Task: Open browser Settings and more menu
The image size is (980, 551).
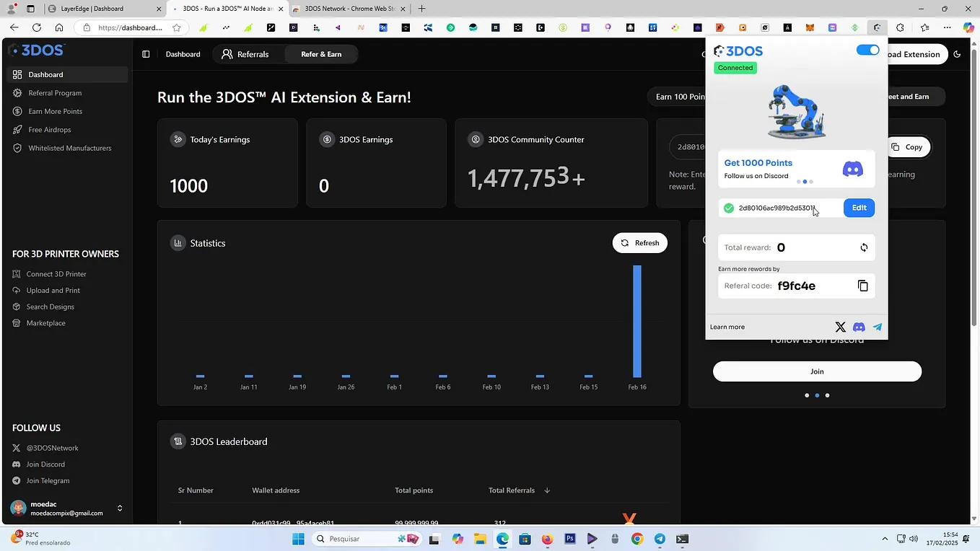Action: (x=948, y=28)
